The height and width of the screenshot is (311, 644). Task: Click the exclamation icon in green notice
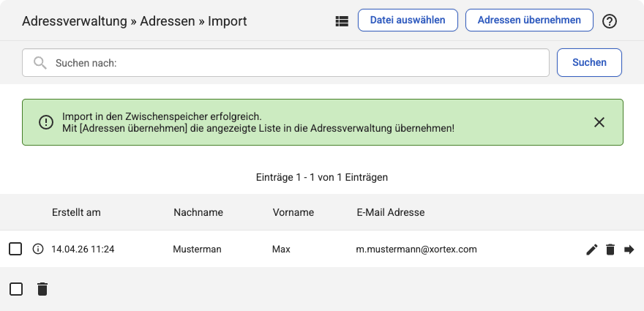click(x=46, y=122)
